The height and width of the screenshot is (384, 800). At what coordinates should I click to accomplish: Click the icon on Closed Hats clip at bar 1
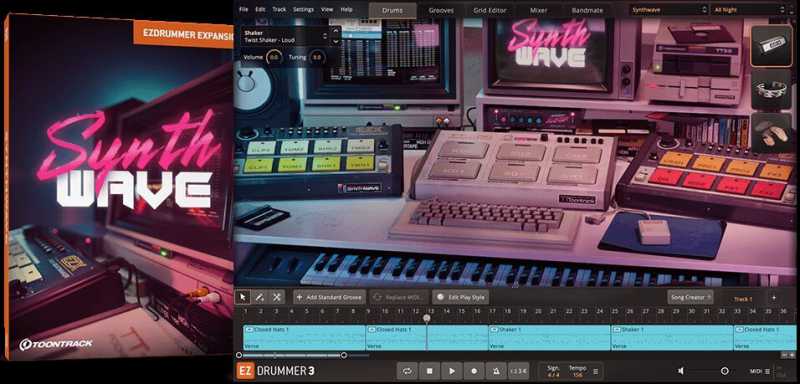pyautogui.click(x=249, y=329)
